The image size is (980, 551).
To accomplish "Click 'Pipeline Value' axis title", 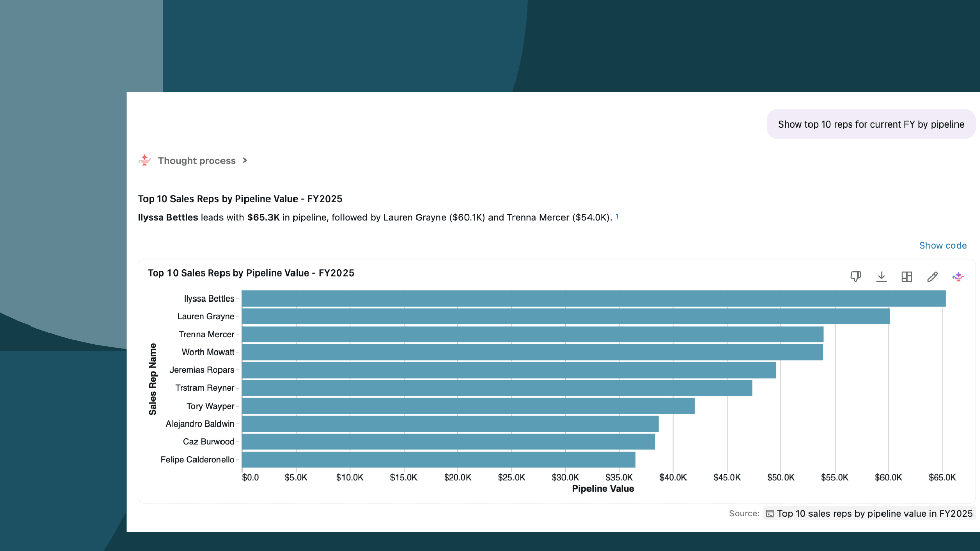I will tap(603, 489).
